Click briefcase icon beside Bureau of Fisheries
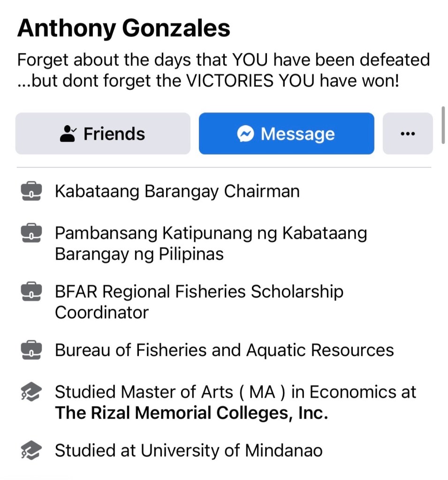Image resolution: width=448 pixels, height=480 pixels. [x=31, y=350]
